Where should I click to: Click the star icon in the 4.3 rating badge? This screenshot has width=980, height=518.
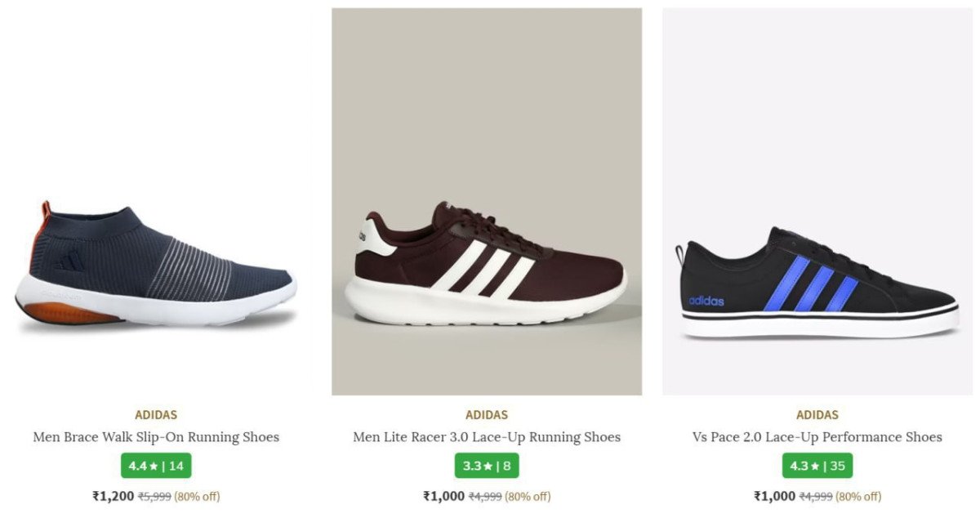click(x=815, y=467)
